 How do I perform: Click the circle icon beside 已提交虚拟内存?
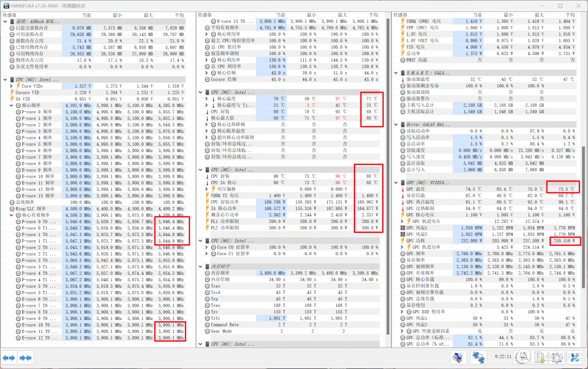point(11,27)
